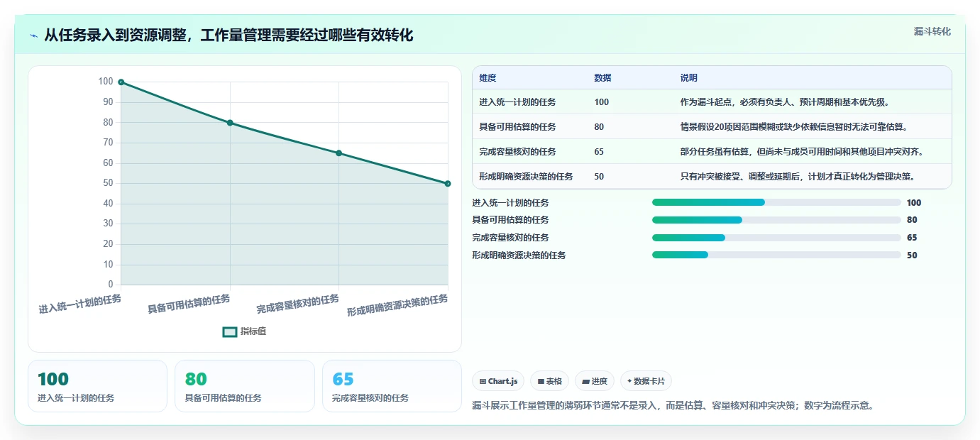Open the data card showing 65

(x=392, y=386)
